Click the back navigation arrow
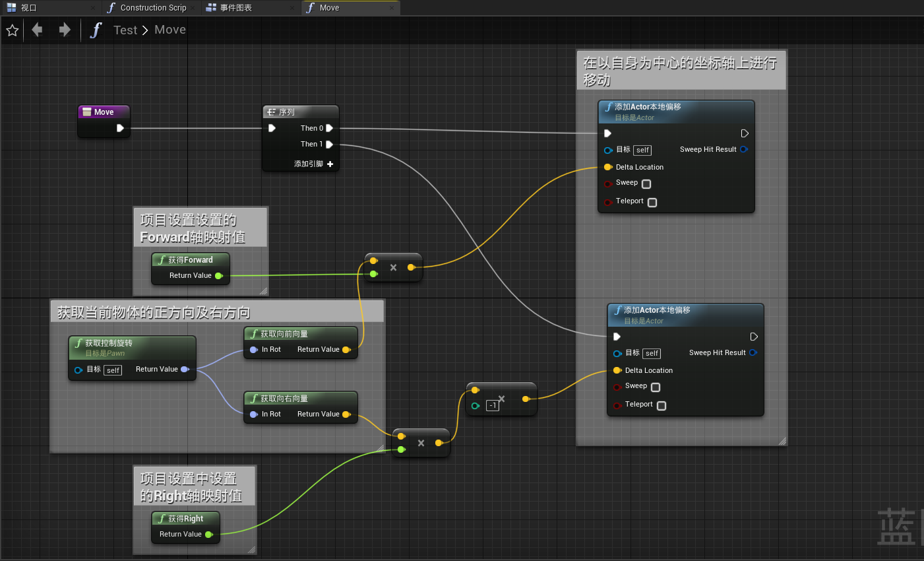Screen dimensions: 924x561 click(x=37, y=30)
